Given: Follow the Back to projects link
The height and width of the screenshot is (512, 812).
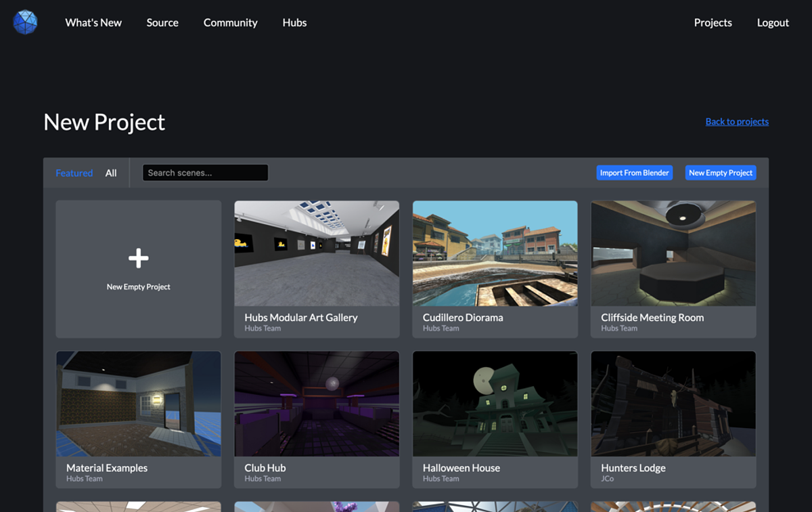Looking at the screenshot, I should 737,122.
